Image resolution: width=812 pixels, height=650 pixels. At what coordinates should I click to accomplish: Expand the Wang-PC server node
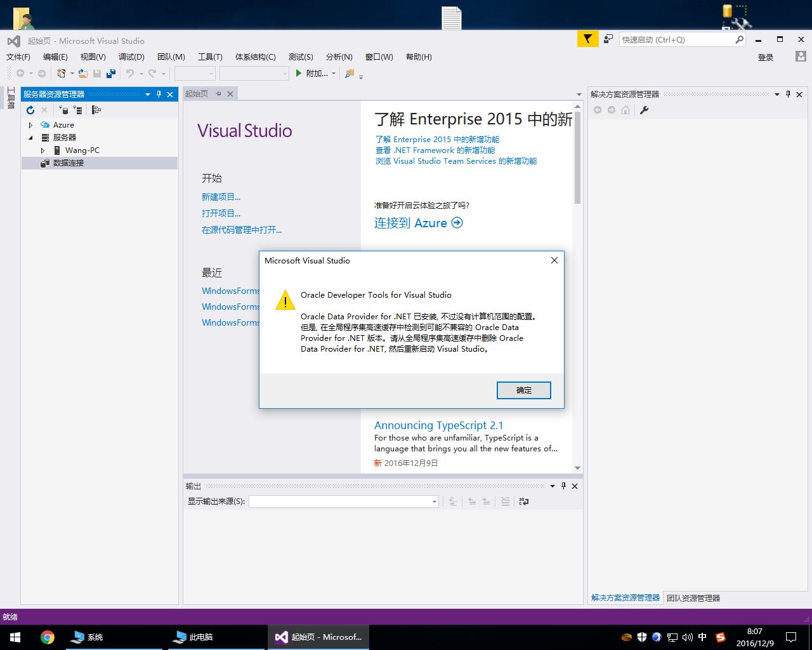[x=43, y=150]
